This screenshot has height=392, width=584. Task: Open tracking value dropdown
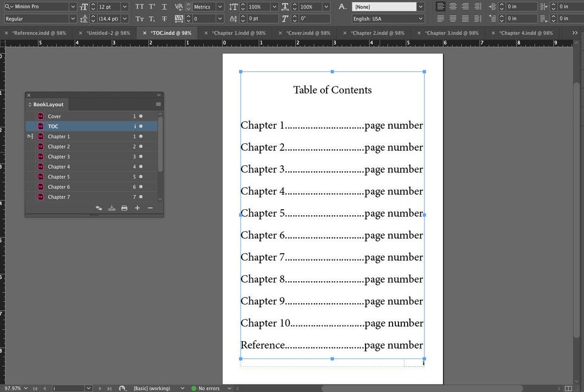pyautogui.click(x=220, y=18)
